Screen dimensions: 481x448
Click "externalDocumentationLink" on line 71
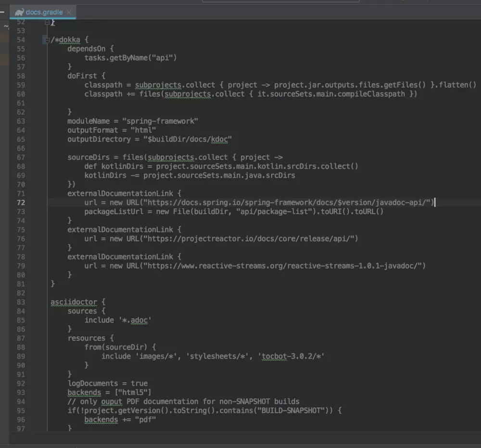pyautogui.click(x=120, y=193)
